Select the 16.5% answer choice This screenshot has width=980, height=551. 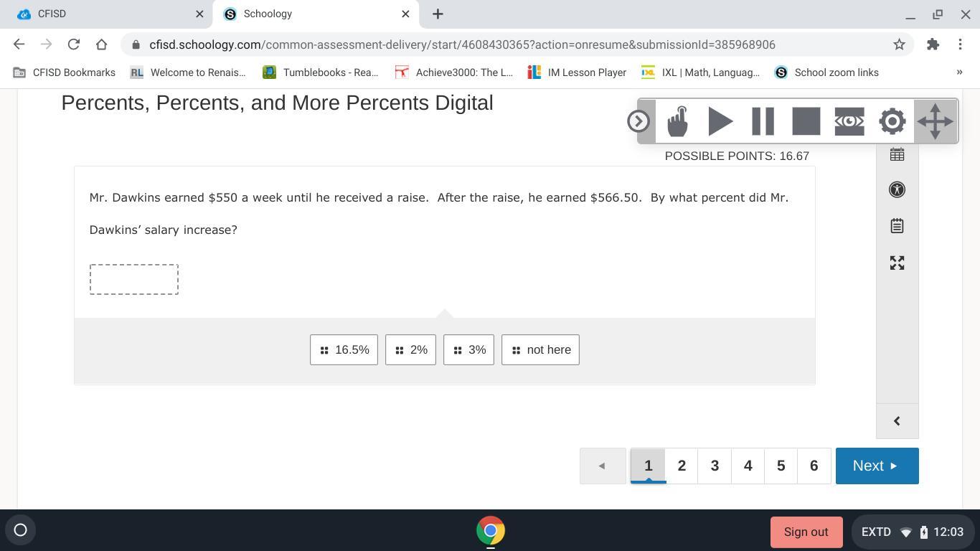pyautogui.click(x=344, y=350)
